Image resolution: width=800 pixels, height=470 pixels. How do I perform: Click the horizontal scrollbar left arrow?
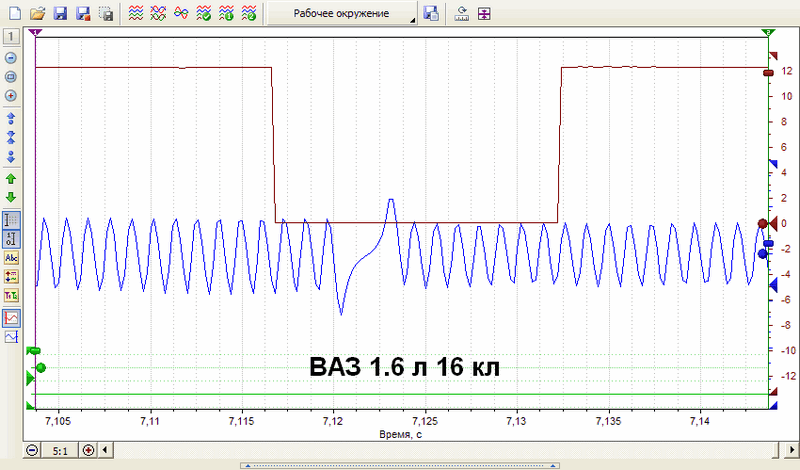(x=105, y=450)
